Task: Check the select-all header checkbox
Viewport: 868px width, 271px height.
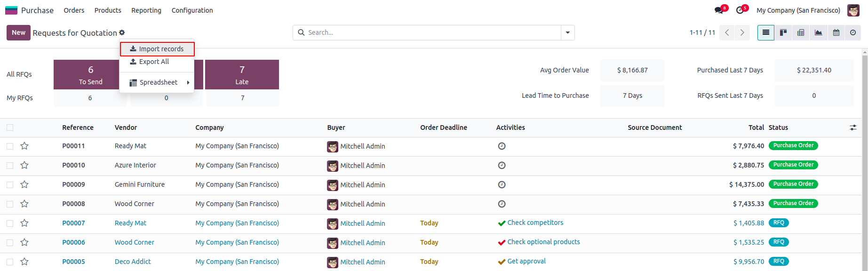Action: (x=10, y=128)
